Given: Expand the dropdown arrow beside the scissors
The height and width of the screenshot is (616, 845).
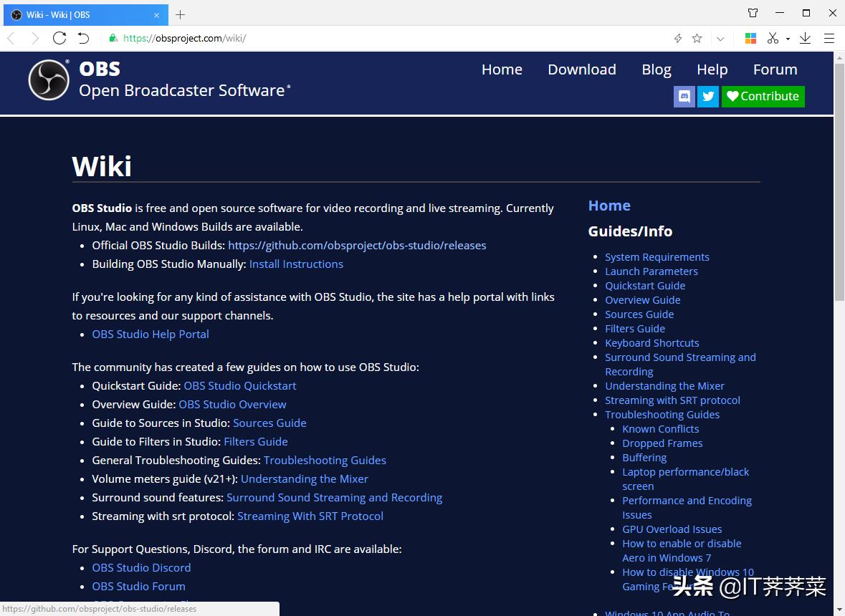Looking at the screenshot, I should 788,39.
